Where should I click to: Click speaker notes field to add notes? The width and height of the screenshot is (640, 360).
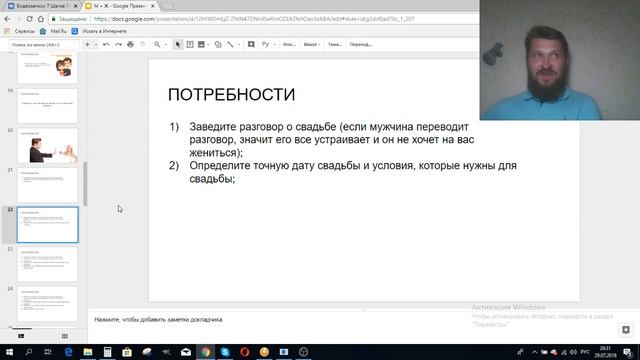tap(158, 320)
